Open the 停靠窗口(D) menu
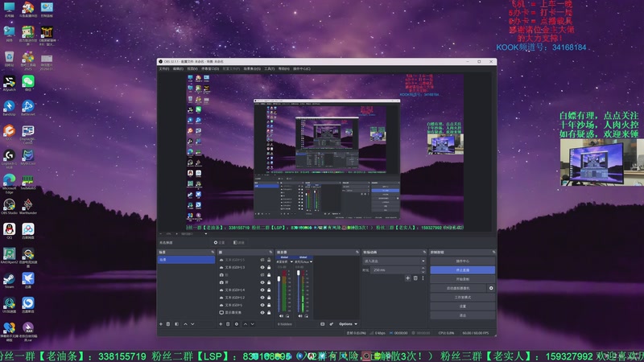The width and height of the screenshot is (644, 362). coord(210,69)
